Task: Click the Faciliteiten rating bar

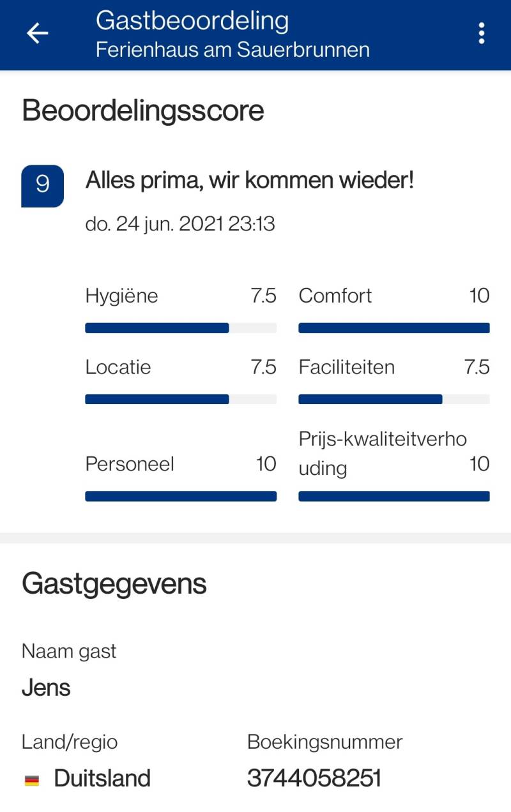Action: (393, 400)
